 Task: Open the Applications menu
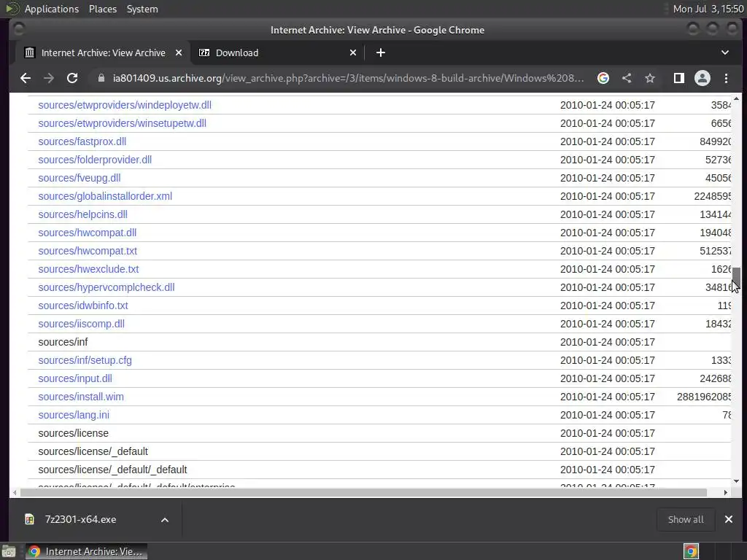click(x=52, y=9)
